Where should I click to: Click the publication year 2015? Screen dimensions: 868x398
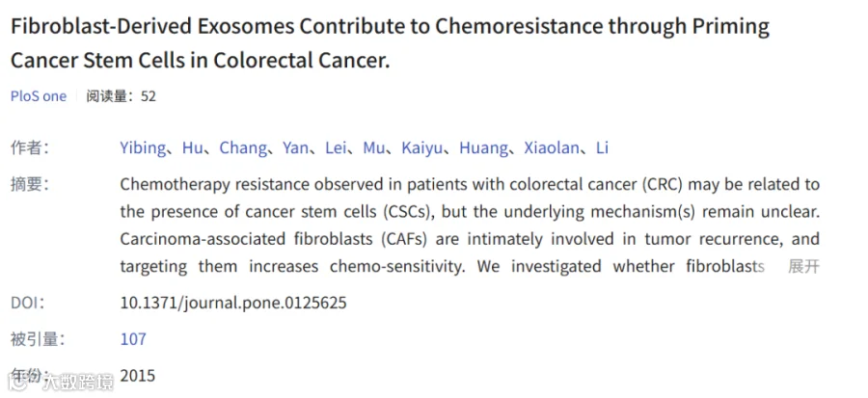click(137, 375)
